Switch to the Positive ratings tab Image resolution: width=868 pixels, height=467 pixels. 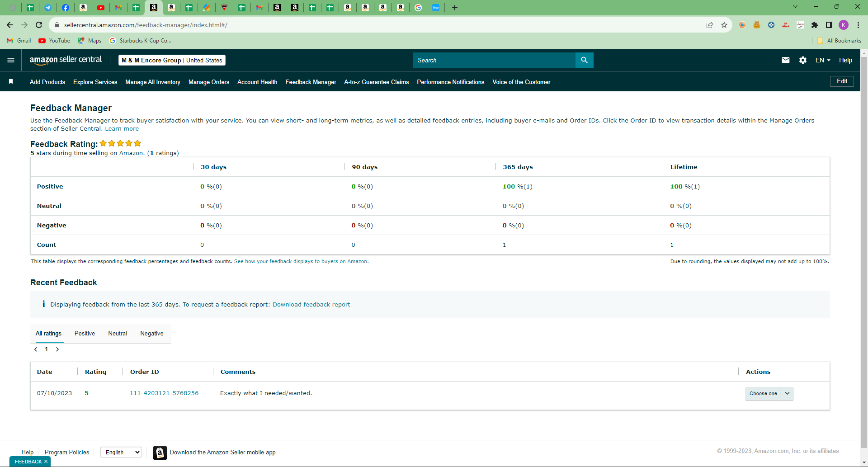coord(85,334)
